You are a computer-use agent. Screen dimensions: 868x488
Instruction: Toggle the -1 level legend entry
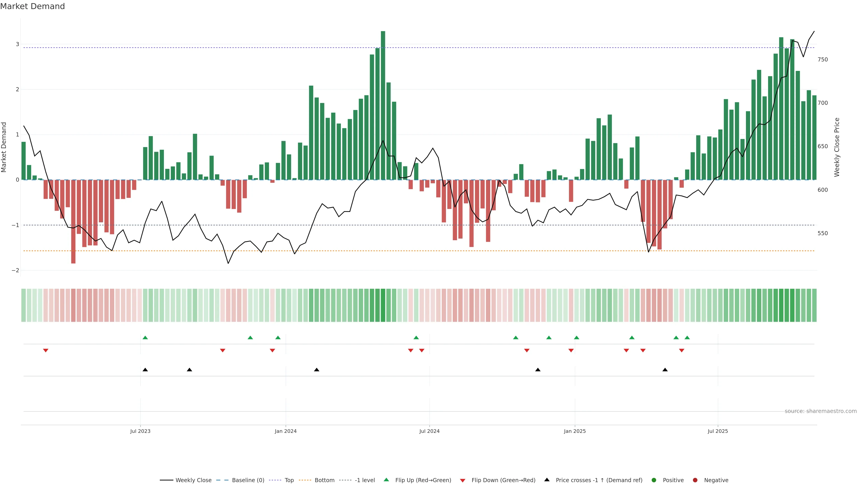coord(365,480)
